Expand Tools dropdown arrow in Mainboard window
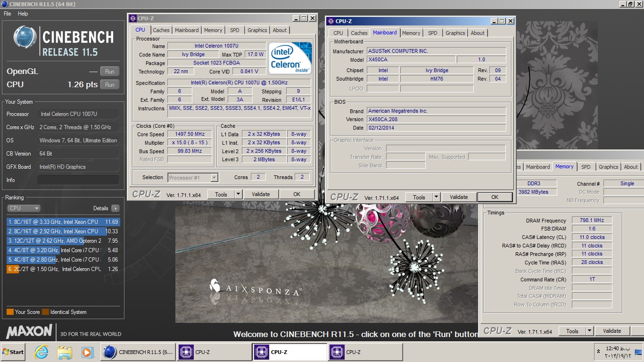This screenshot has width=644, height=362. (436, 197)
